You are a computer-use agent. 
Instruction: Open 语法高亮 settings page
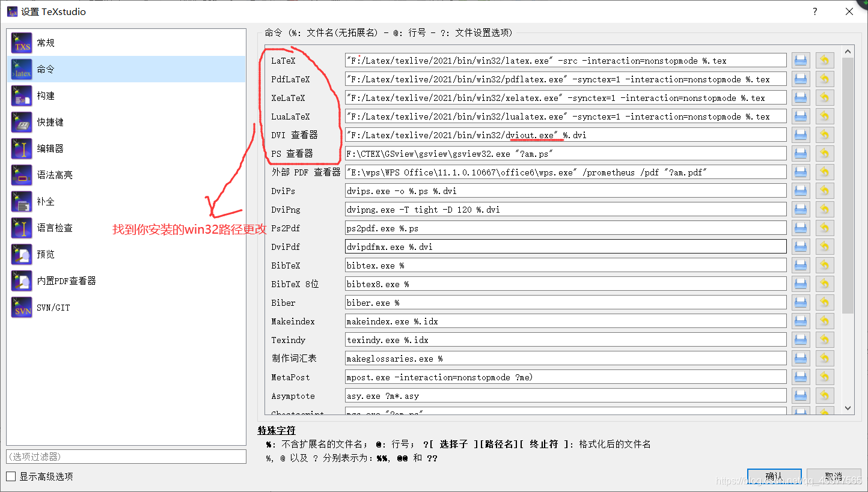click(x=126, y=175)
